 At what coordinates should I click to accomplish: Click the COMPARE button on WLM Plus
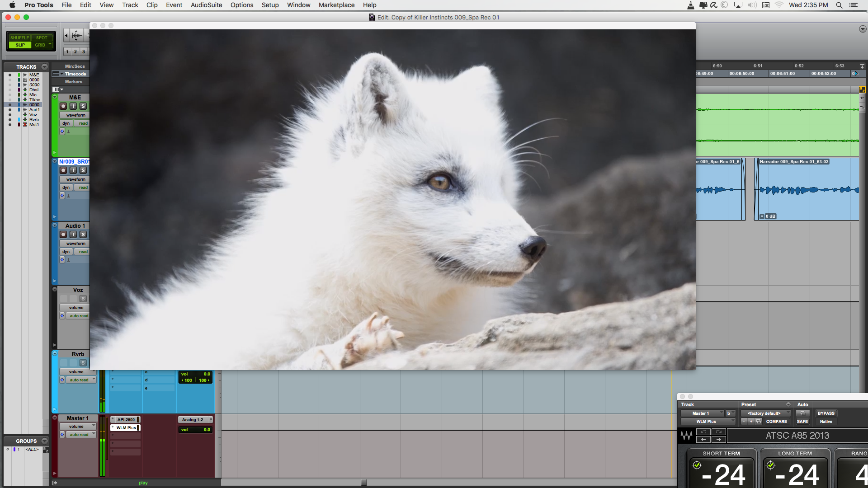pos(777,421)
